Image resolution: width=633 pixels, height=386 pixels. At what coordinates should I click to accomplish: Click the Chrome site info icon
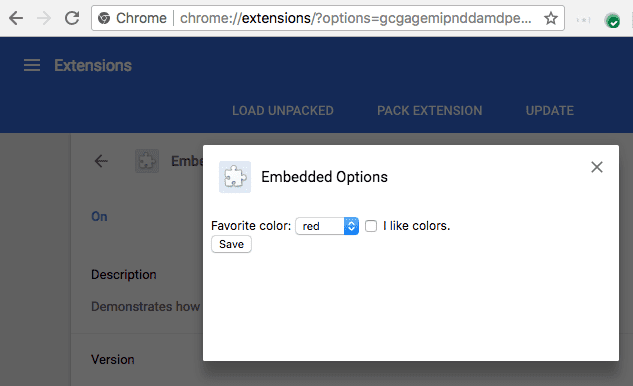pyautogui.click(x=104, y=18)
